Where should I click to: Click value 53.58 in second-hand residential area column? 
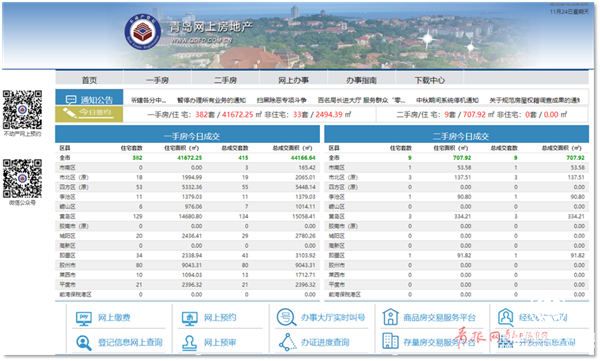click(464, 168)
